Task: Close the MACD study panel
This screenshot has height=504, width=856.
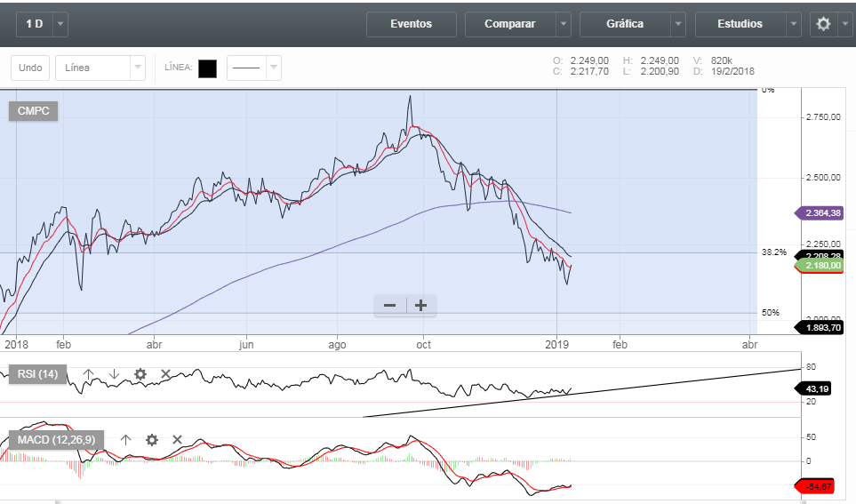Action: [x=177, y=439]
